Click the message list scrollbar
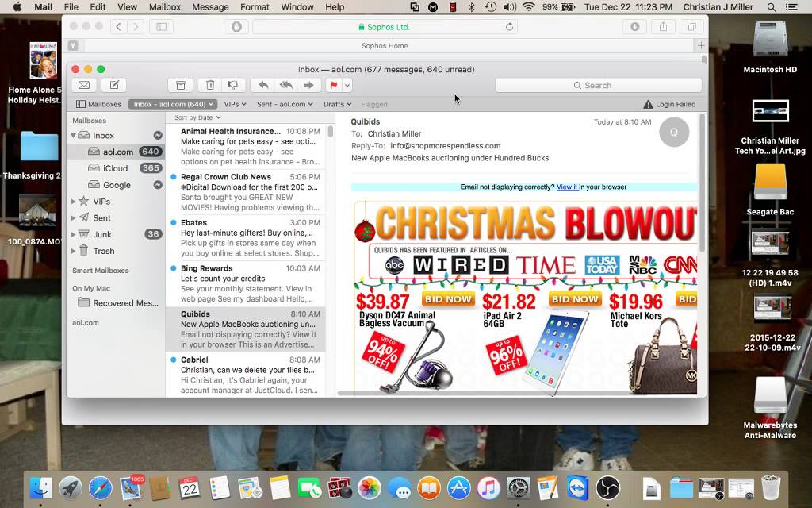812x508 pixels. [x=331, y=132]
